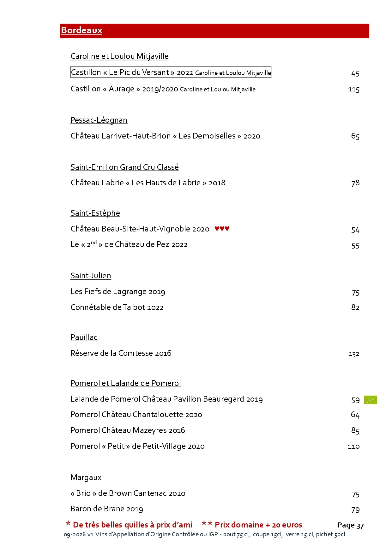Screen dimensions: 392x555
Task: Click the green organic label icon
Action: (371, 400)
